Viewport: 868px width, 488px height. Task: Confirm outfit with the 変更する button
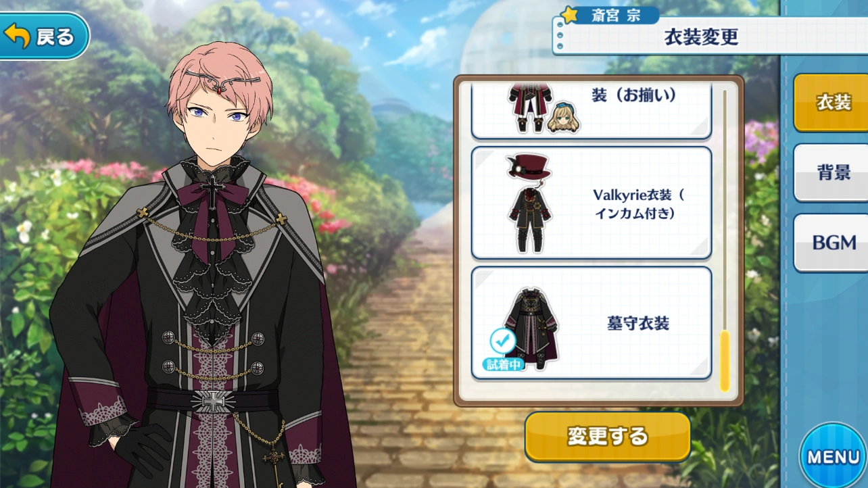(x=608, y=436)
